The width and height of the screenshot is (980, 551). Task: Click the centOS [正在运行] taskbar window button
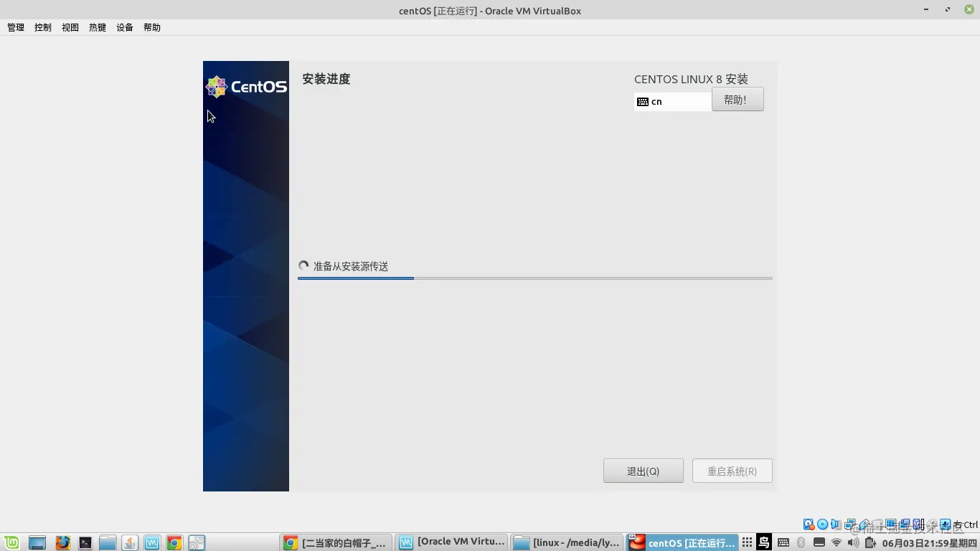(x=682, y=542)
